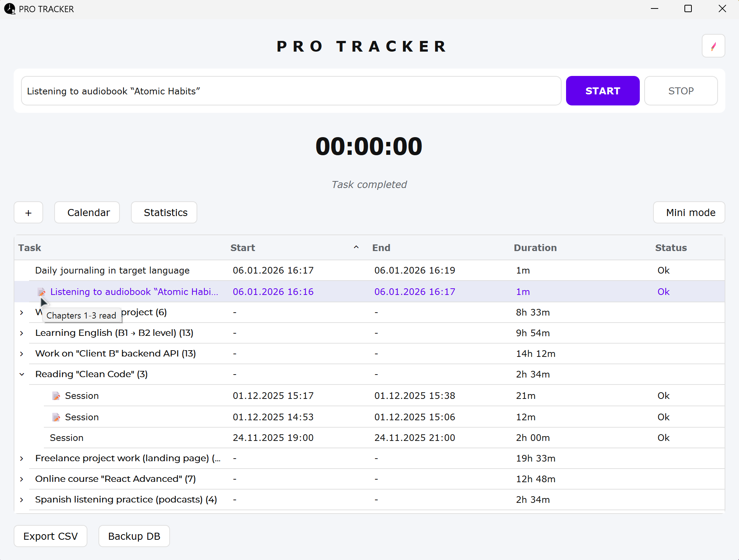The image size is (739, 560).
Task: Open the Calendar view
Action: coord(87,212)
